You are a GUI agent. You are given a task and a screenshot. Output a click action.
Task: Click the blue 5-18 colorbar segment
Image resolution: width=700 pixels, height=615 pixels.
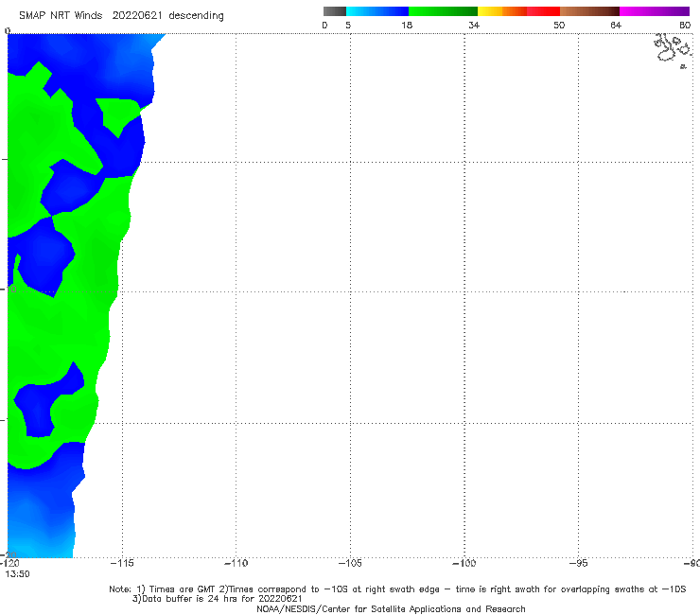[x=377, y=11]
